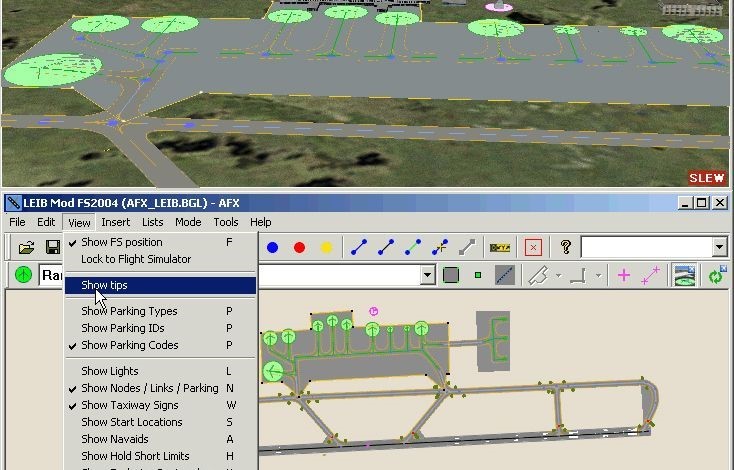Select the red dot node tool
Screen dimensions: 734x470
(x=299, y=247)
